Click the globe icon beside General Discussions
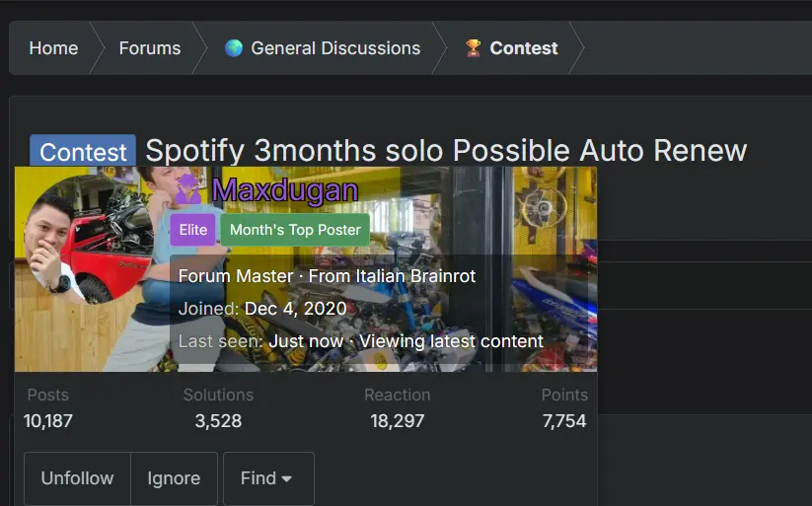The width and height of the screenshot is (812, 506). point(234,48)
